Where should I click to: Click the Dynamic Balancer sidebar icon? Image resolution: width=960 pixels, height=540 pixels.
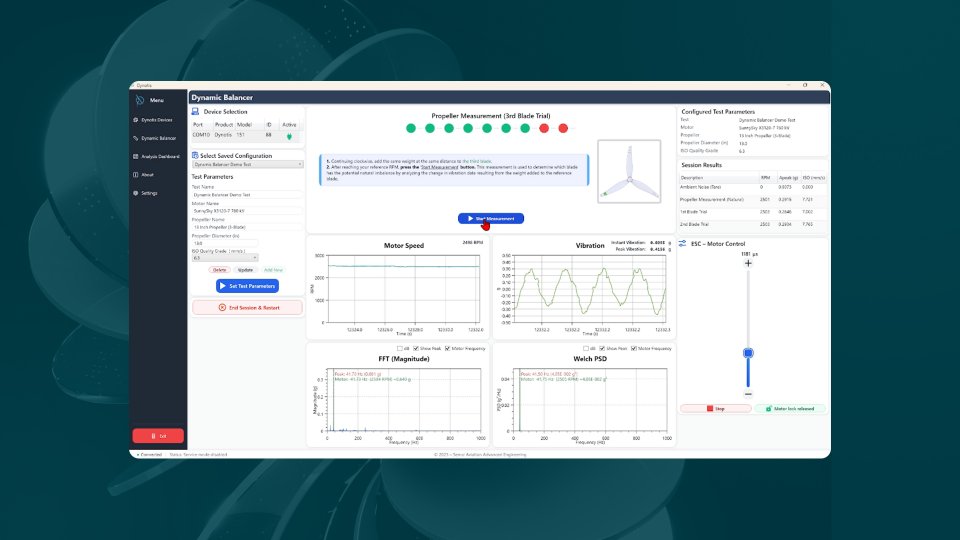(136, 138)
